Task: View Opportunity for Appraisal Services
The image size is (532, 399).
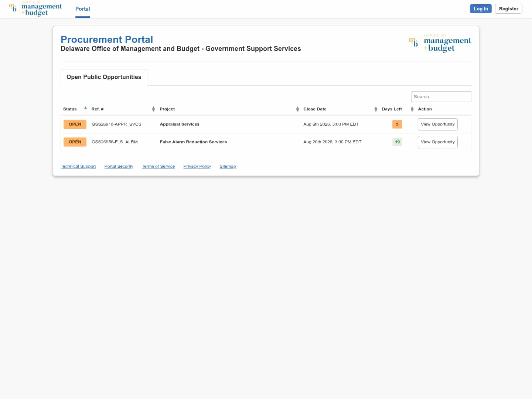Action: coord(438,124)
